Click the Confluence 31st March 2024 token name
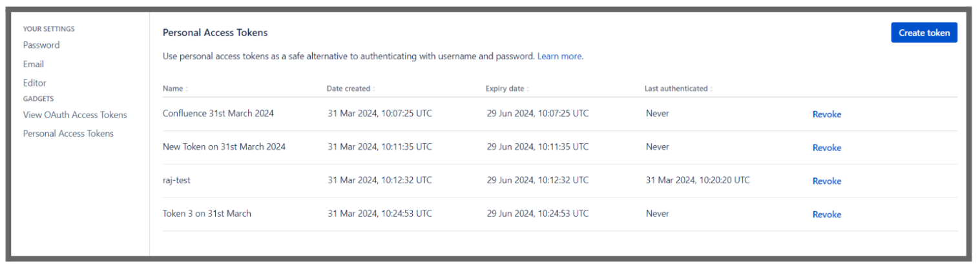The height and width of the screenshot is (266, 980). pos(218,114)
